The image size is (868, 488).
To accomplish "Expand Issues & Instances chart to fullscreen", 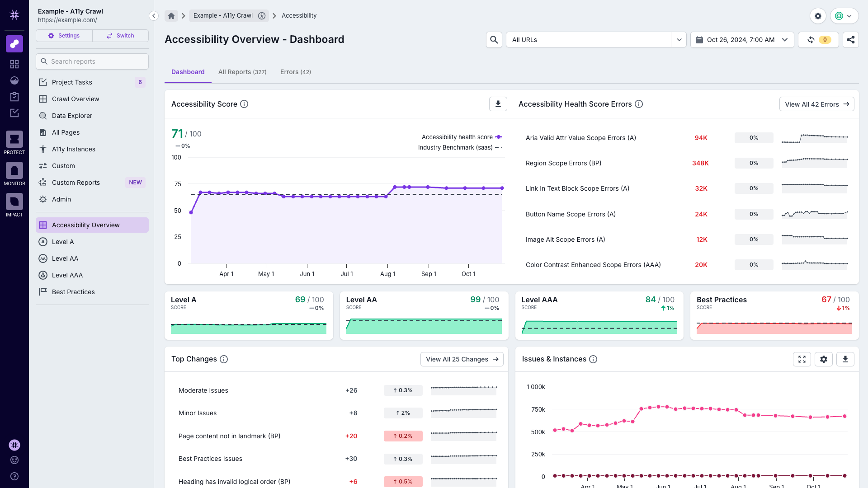I will pyautogui.click(x=802, y=359).
